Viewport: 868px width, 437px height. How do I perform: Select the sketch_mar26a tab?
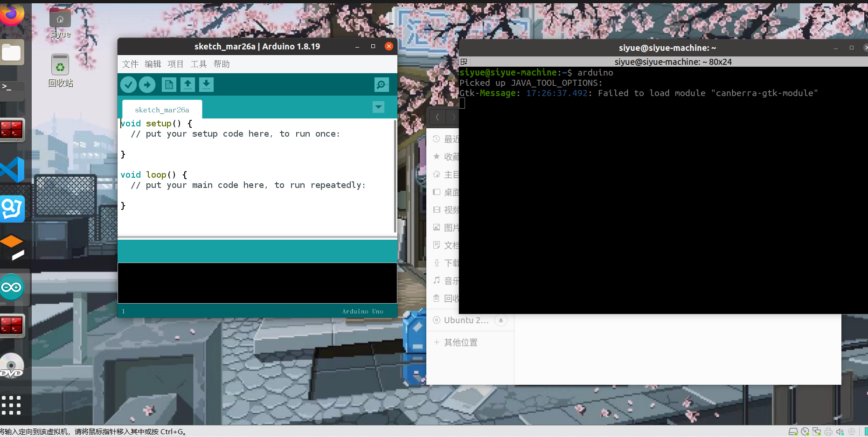162,110
